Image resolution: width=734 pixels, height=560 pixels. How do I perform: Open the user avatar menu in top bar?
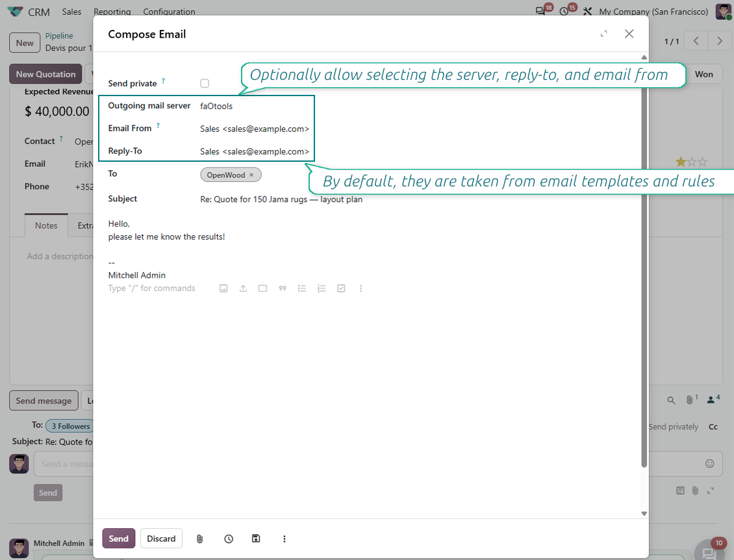(x=724, y=12)
